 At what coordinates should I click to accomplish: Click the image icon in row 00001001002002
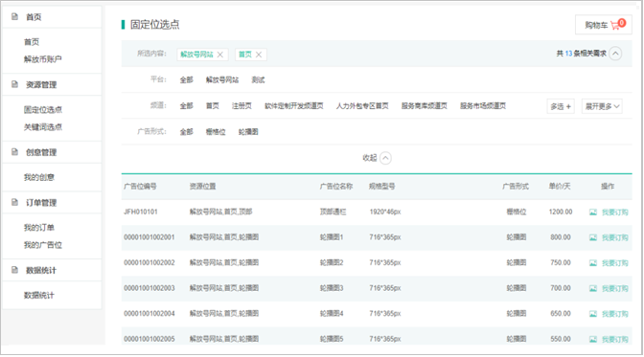point(593,263)
